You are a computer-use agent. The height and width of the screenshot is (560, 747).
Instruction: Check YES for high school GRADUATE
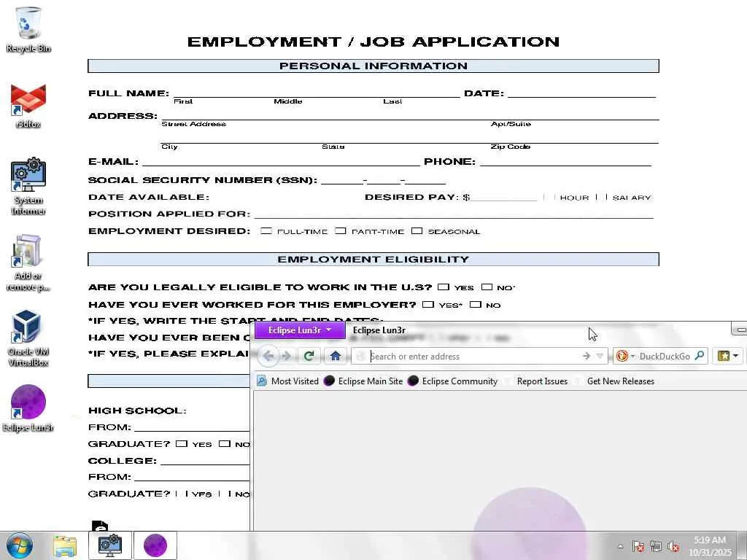(182, 444)
